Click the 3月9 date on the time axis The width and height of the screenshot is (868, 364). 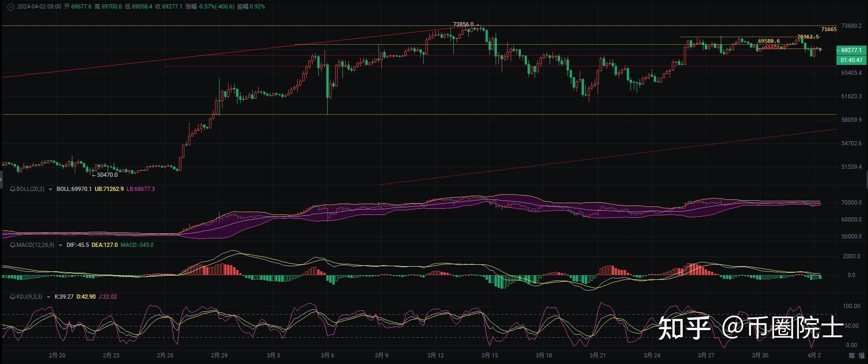pyautogui.click(x=381, y=356)
